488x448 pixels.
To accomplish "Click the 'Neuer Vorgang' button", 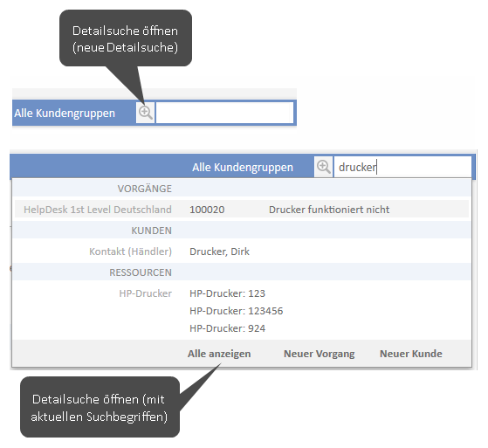I will click(x=319, y=354).
